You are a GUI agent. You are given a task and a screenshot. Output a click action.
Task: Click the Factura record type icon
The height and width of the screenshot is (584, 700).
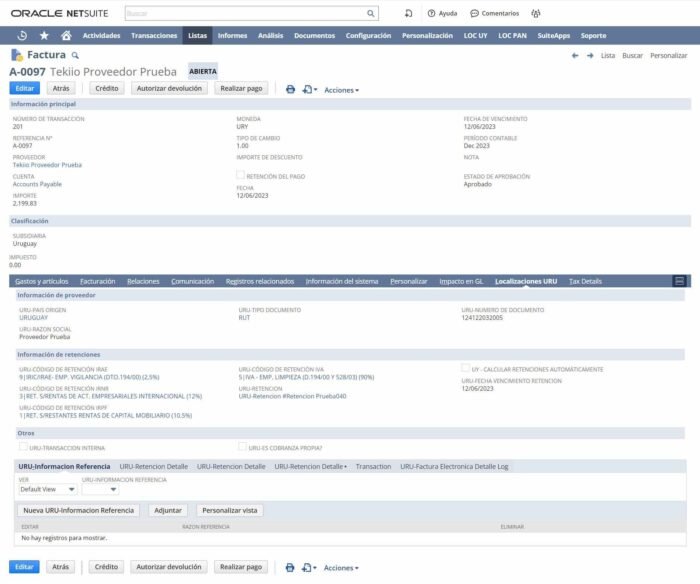coord(17,55)
